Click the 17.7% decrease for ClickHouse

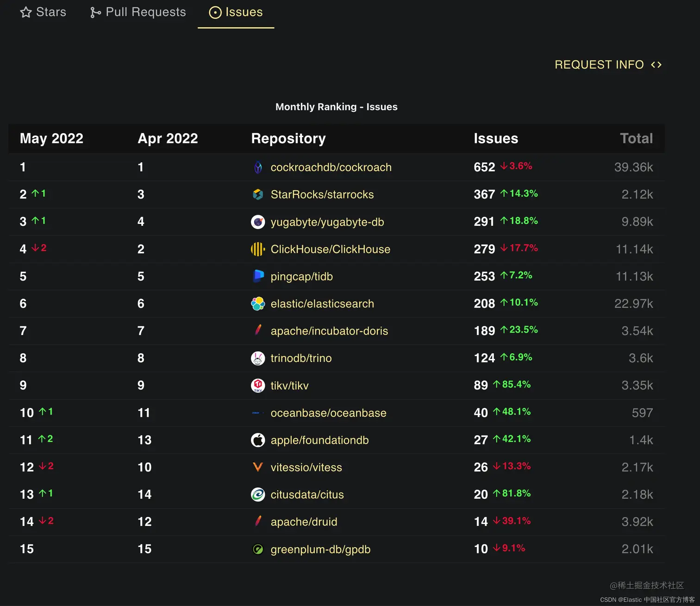click(519, 248)
